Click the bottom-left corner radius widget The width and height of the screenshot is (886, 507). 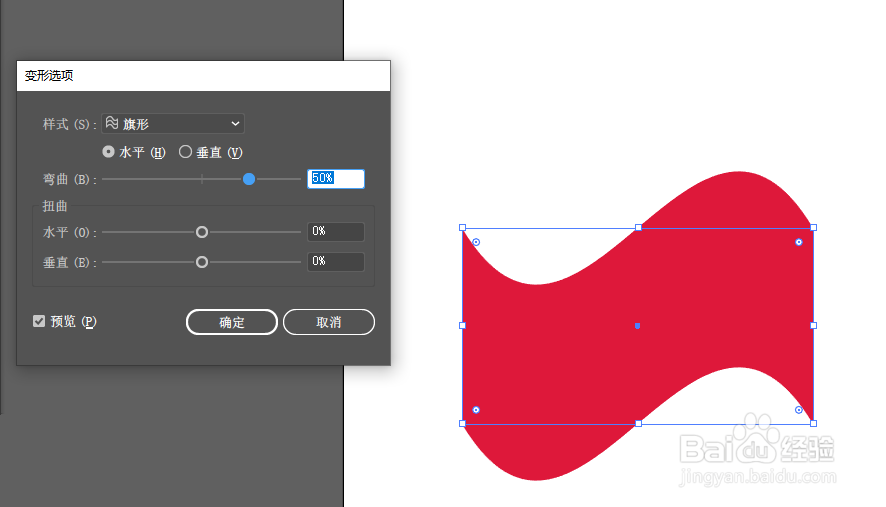(476, 410)
